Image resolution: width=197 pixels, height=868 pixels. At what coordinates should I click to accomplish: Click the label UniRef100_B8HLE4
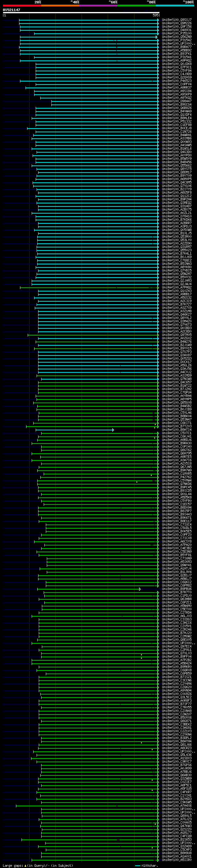pyautogui.click(x=177, y=118)
